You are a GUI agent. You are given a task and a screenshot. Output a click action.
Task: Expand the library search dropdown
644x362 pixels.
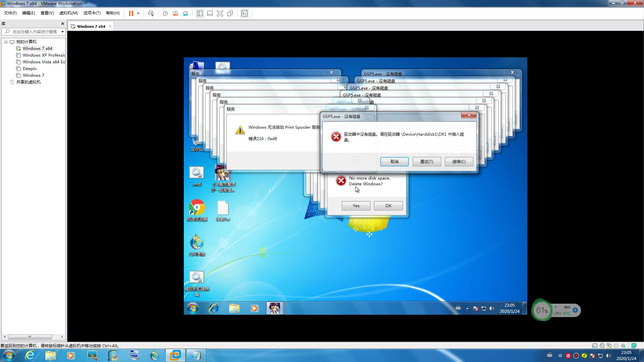pos(62,32)
